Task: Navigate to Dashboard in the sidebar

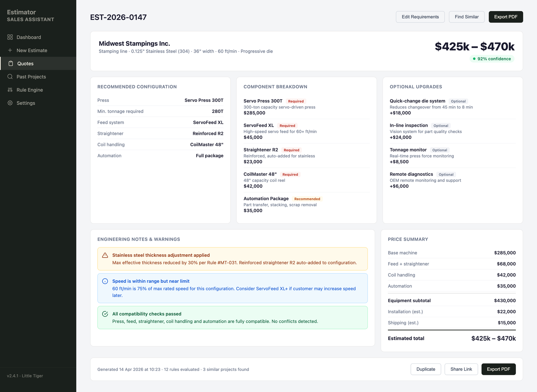Action: pos(29,37)
